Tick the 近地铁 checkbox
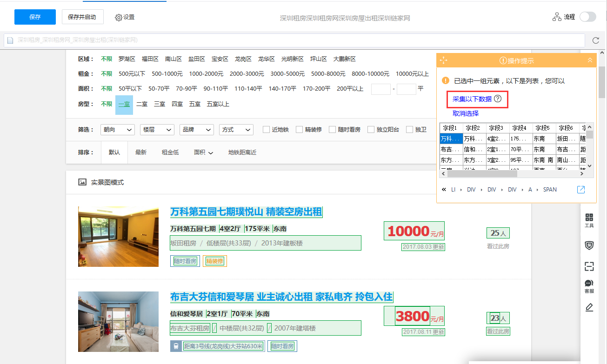 [x=266, y=129]
